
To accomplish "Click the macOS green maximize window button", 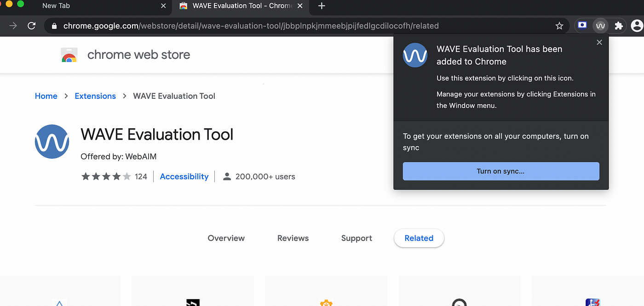I will point(20,4).
